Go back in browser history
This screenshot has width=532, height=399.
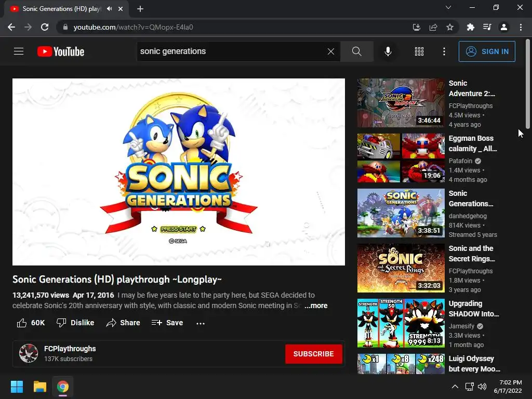(11, 27)
